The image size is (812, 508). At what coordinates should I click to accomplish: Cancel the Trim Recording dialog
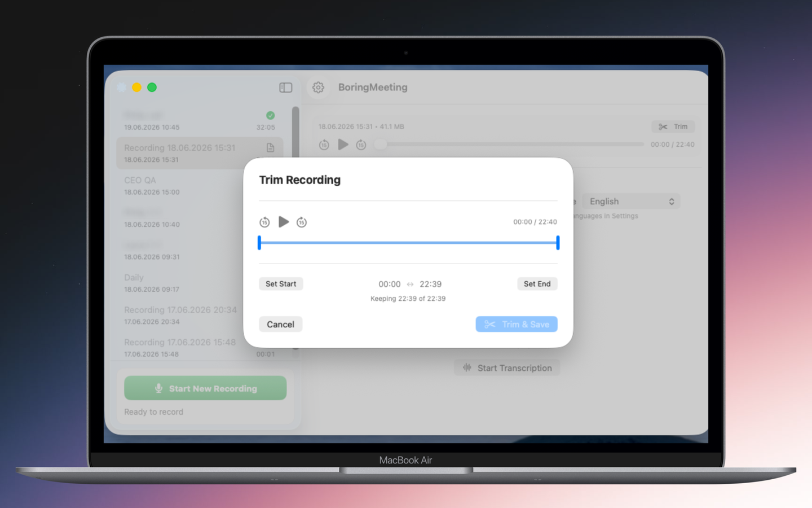point(280,324)
